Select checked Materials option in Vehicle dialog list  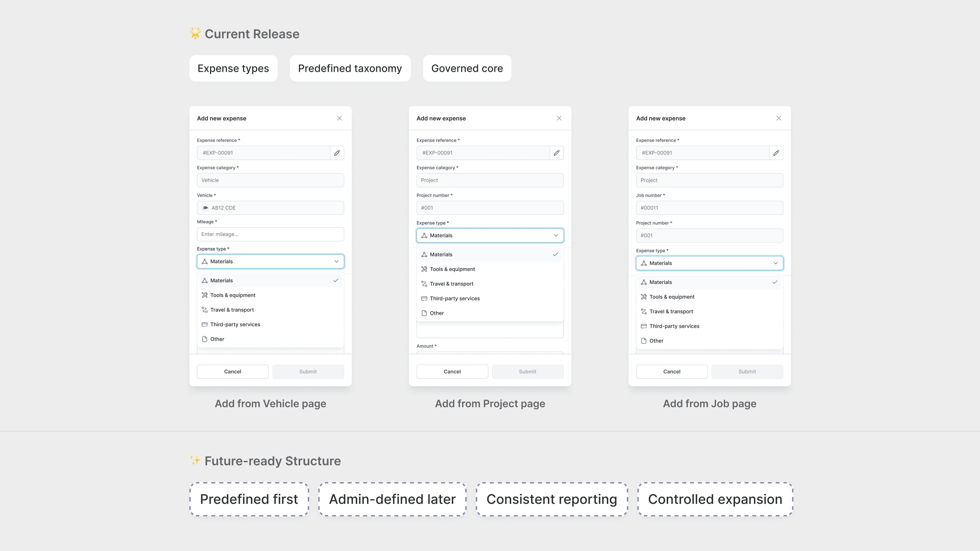(x=270, y=281)
